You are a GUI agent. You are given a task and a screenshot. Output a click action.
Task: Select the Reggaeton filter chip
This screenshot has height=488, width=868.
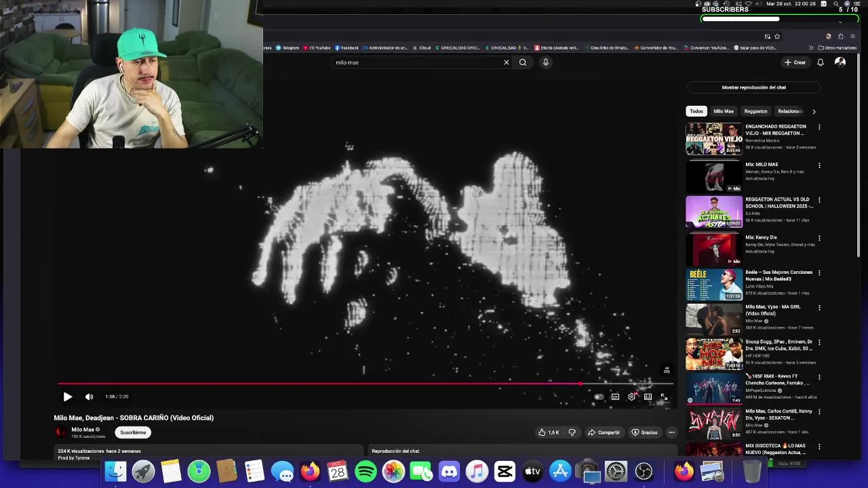(755, 111)
